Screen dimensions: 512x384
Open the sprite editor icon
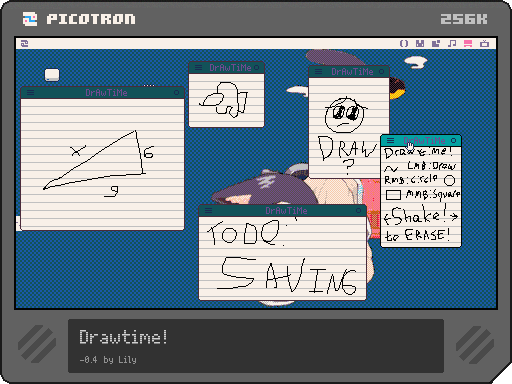point(420,43)
